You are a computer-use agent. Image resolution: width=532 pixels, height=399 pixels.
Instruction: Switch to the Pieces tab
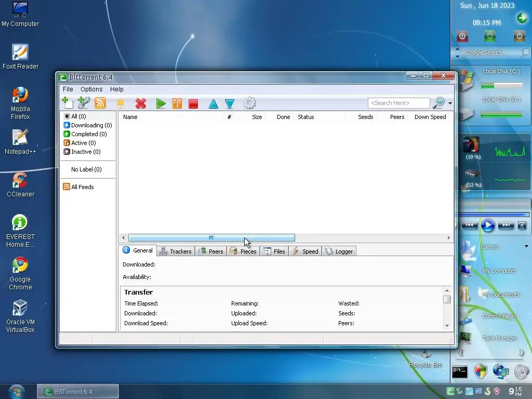pyautogui.click(x=243, y=251)
